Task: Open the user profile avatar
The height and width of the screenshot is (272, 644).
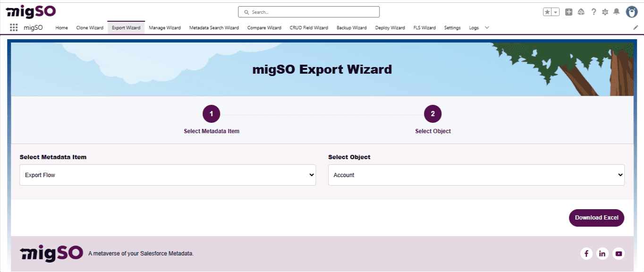Action: pos(632,12)
